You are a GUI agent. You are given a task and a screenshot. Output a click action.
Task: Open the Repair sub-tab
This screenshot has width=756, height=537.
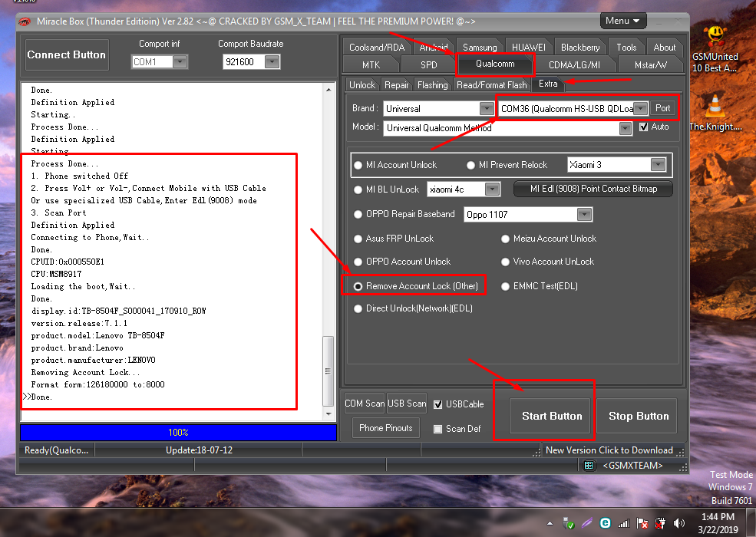tap(396, 85)
